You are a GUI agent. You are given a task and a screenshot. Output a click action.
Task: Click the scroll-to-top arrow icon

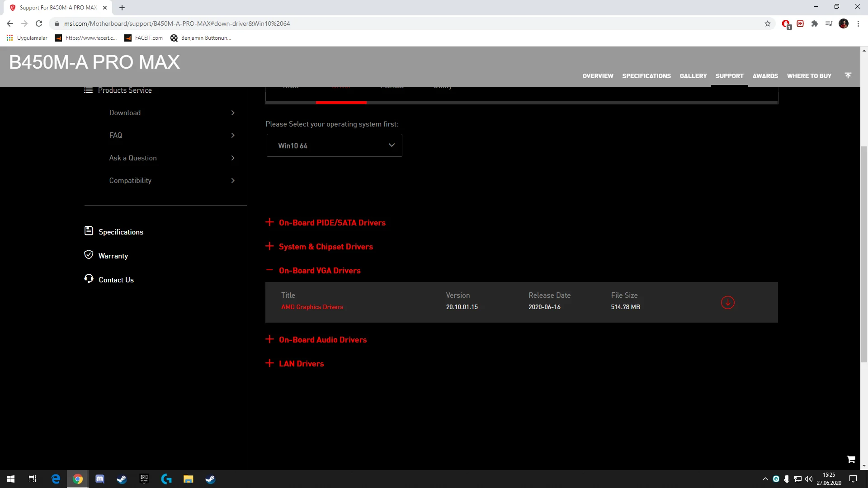tap(848, 75)
